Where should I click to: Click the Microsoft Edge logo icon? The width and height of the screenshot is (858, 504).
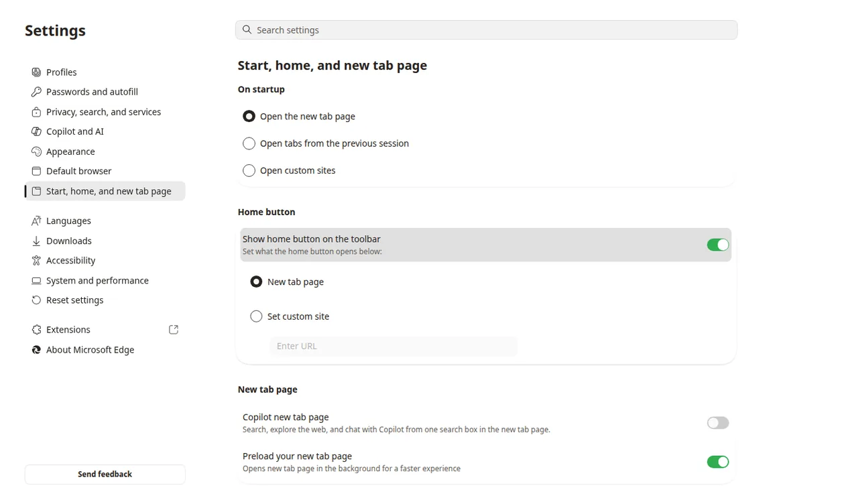pos(36,350)
